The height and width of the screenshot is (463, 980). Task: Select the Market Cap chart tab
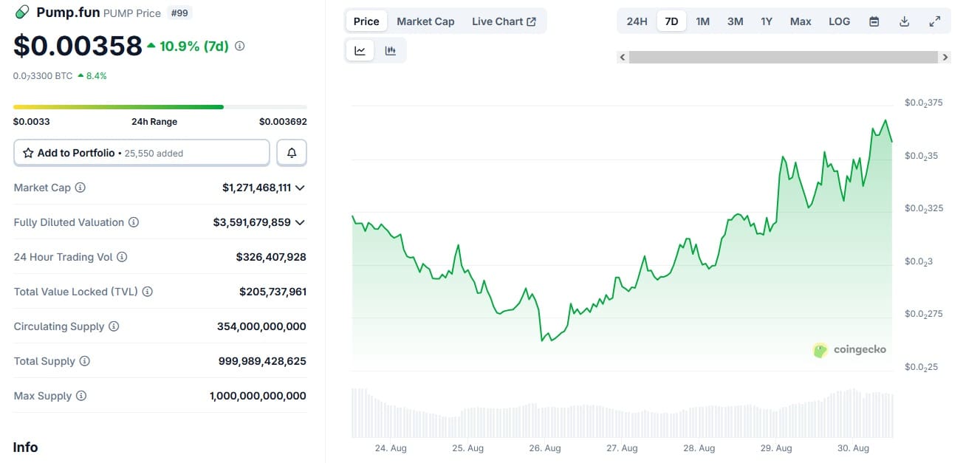[x=425, y=21]
